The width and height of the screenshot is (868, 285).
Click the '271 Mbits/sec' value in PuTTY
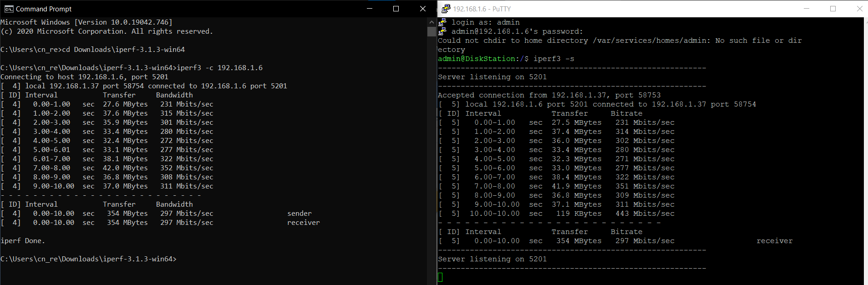[x=645, y=159]
